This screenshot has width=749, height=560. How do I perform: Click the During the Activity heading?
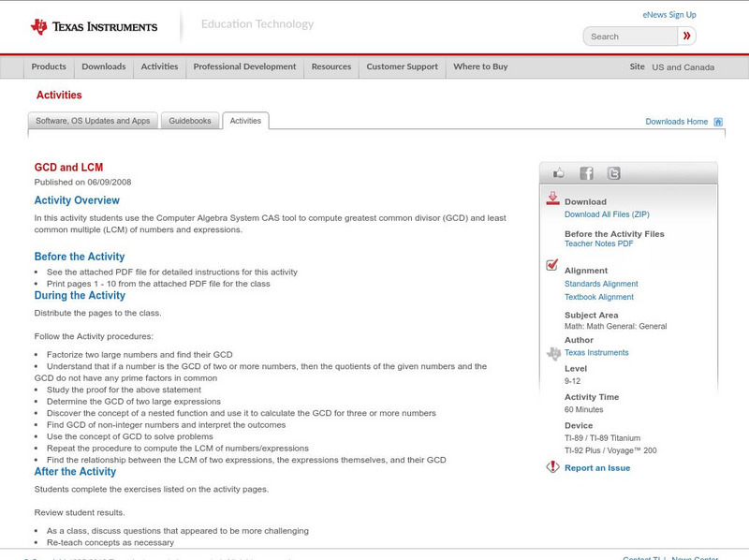[80, 295]
